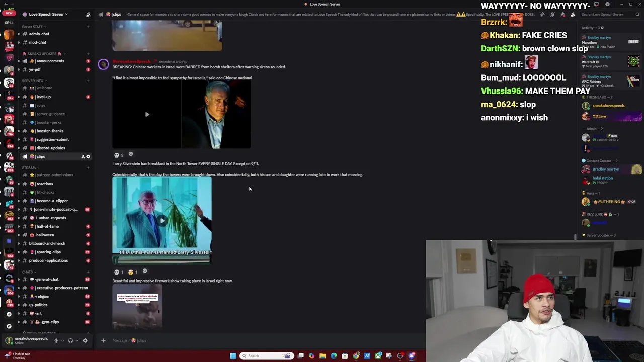Toggle microphone mute in user panel
The image size is (644, 362).
point(56,340)
